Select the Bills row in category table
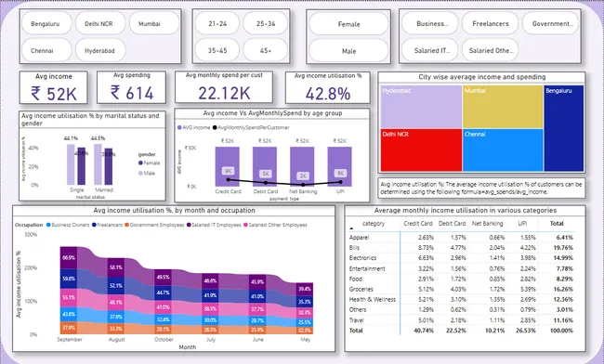This screenshot has width=604, height=364. (x=461, y=248)
